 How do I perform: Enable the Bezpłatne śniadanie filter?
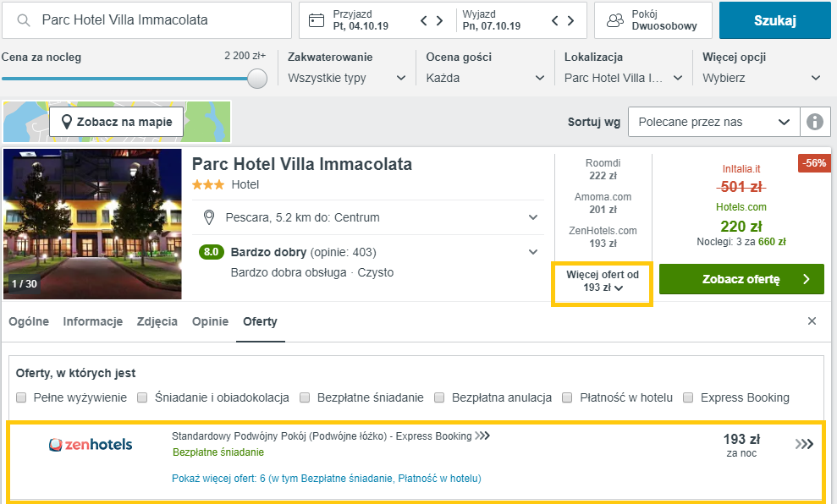pyautogui.click(x=305, y=397)
